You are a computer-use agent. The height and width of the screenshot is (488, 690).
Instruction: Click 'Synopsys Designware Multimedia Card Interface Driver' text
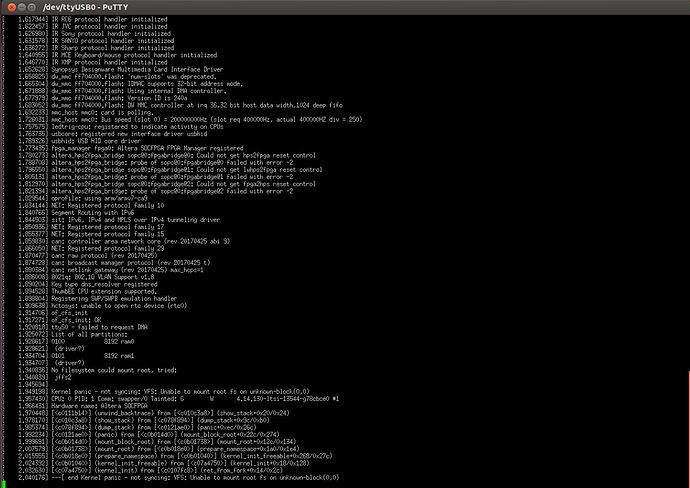137,70
